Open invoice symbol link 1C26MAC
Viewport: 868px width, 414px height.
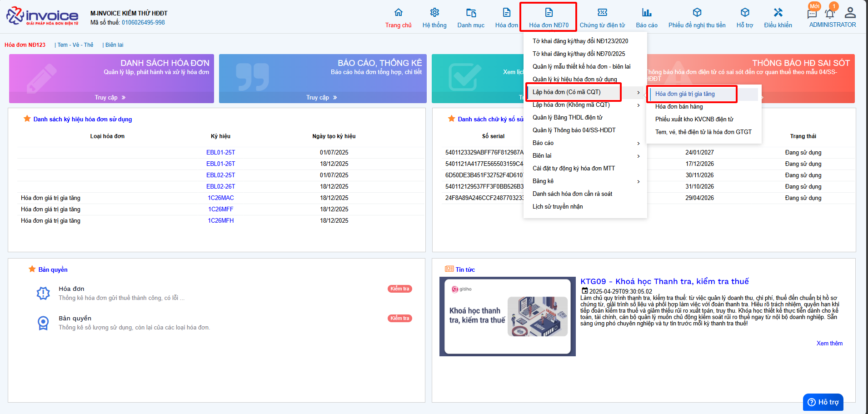221,198
